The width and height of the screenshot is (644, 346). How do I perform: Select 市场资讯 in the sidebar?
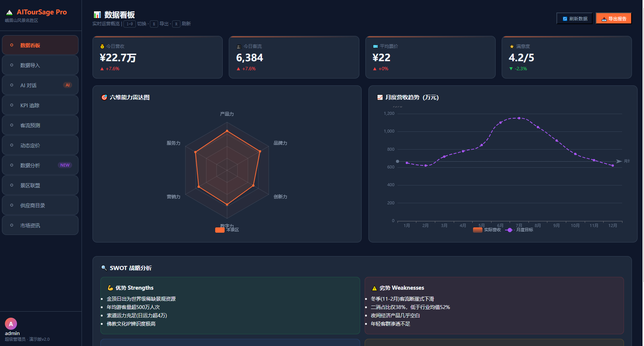point(40,226)
